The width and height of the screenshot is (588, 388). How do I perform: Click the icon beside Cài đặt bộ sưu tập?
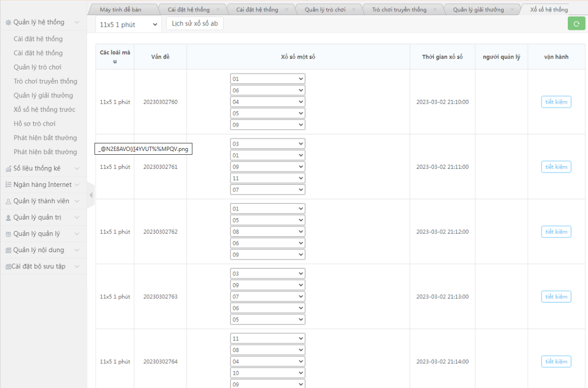pyautogui.click(x=8, y=267)
